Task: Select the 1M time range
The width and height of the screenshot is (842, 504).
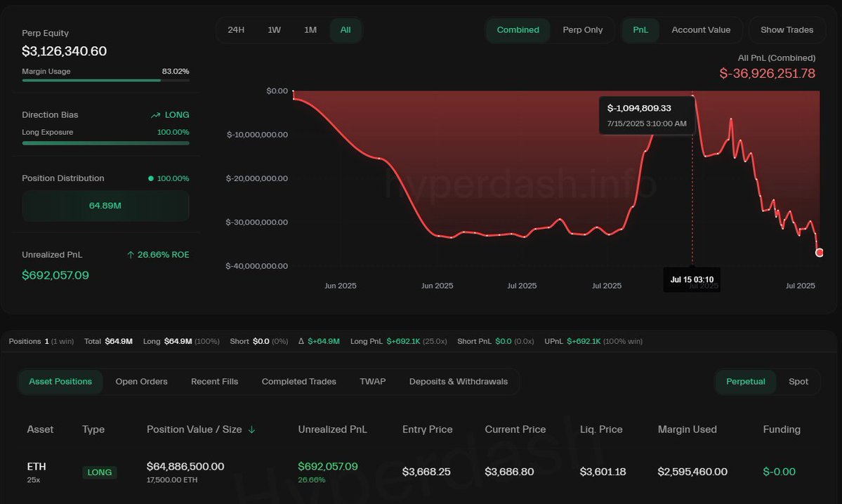Action: pos(310,30)
